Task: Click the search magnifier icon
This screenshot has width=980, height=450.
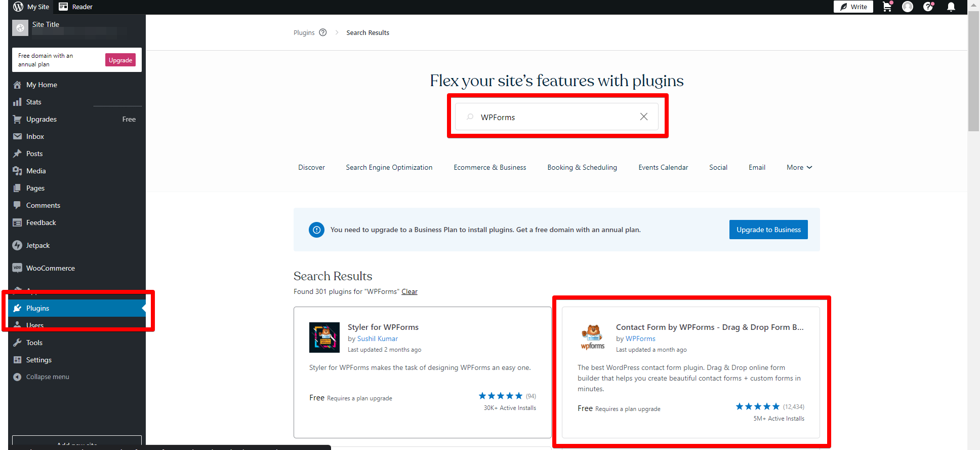Action: pos(470,117)
